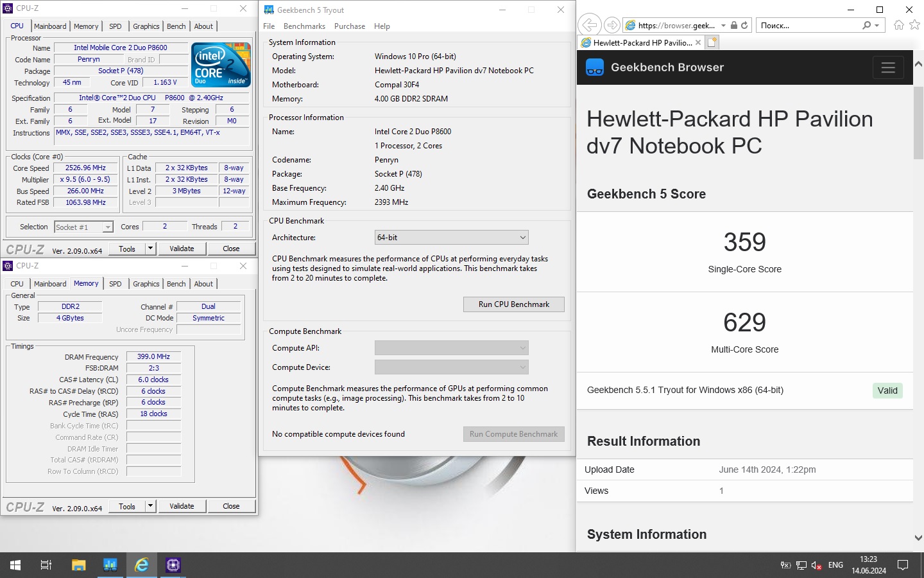The height and width of the screenshot is (578, 924).
Task: Open the Geekbench Purchase menu
Action: tap(350, 26)
